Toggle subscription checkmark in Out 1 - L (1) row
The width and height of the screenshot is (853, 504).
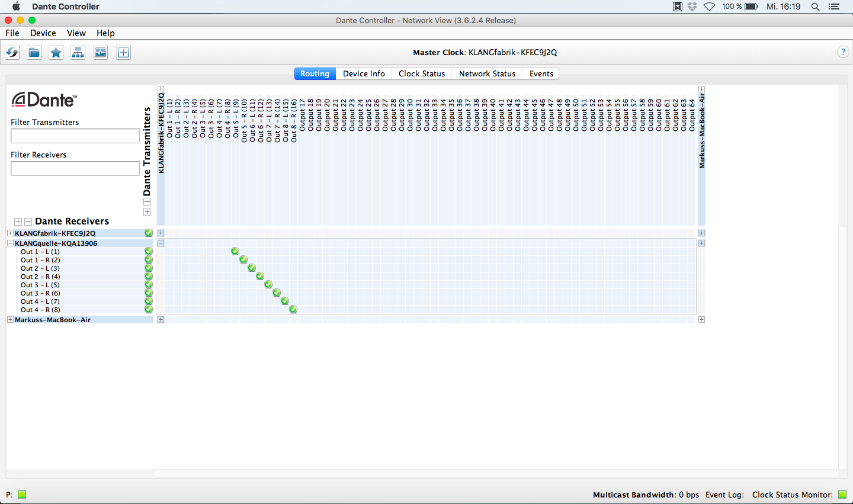pos(235,251)
